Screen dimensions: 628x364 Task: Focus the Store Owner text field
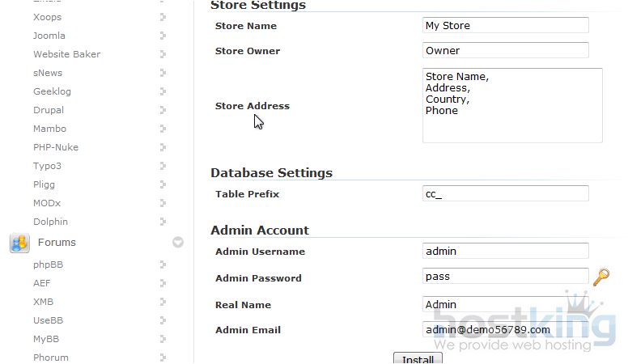(x=505, y=51)
